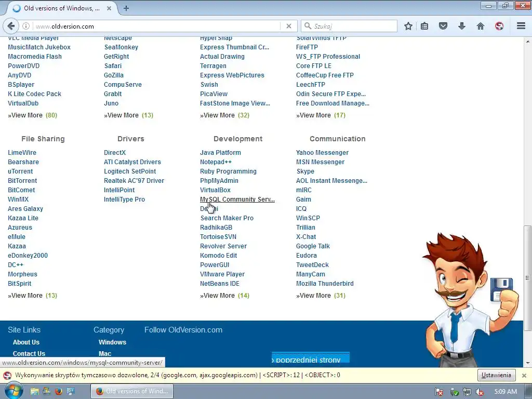Click the network tray icon
This screenshot has height=399, width=532.
tap(467, 392)
